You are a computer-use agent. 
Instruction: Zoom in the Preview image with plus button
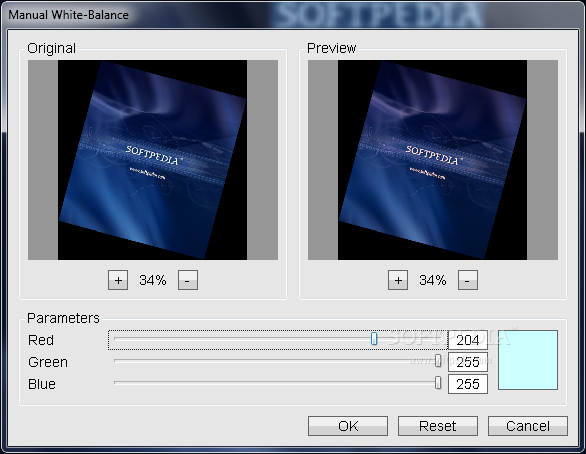point(398,280)
